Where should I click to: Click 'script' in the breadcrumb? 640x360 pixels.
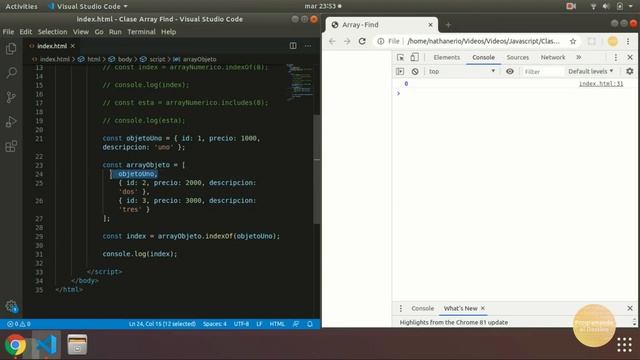point(157,59)
